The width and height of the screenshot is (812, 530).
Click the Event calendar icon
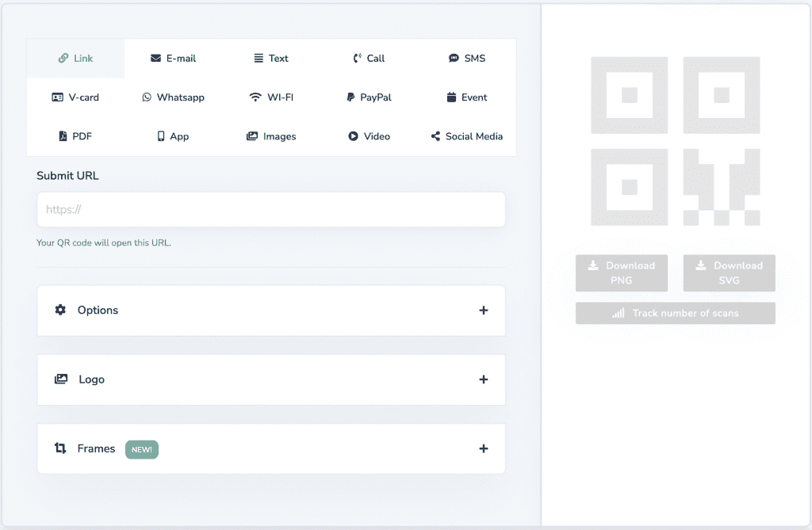point(451,97)
